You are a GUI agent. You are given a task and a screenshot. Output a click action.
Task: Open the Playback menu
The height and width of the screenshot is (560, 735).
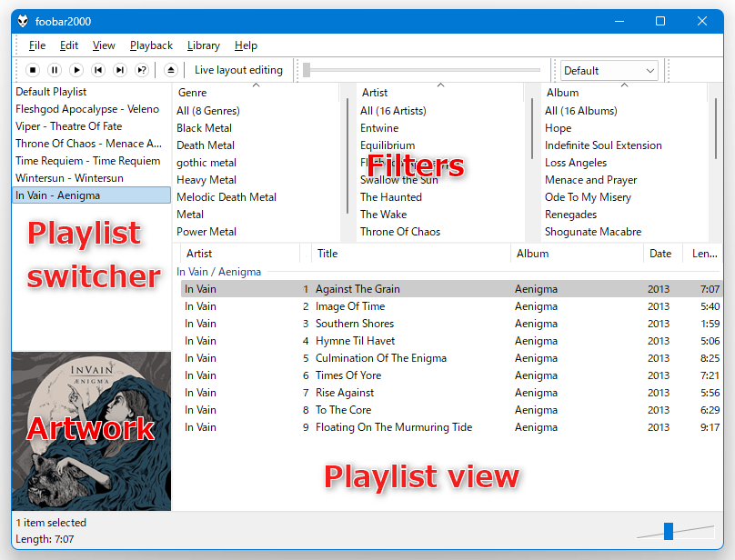pyautogui.click(x=151, y=45)
